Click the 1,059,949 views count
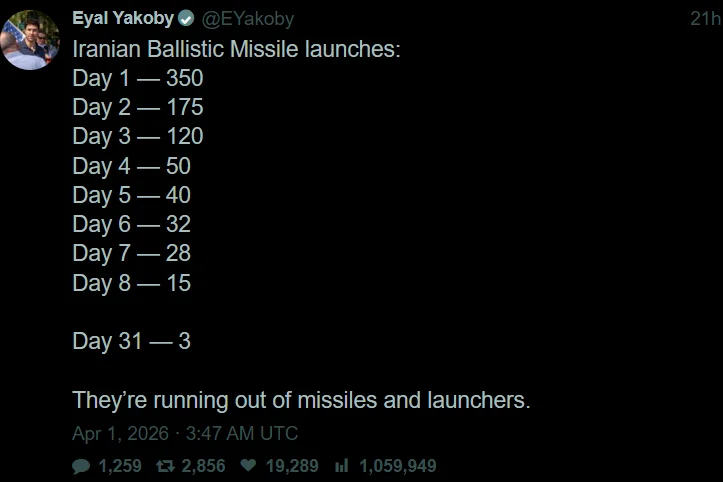The image size is (723, 482). pyautogui.click(x=397, y=466)
